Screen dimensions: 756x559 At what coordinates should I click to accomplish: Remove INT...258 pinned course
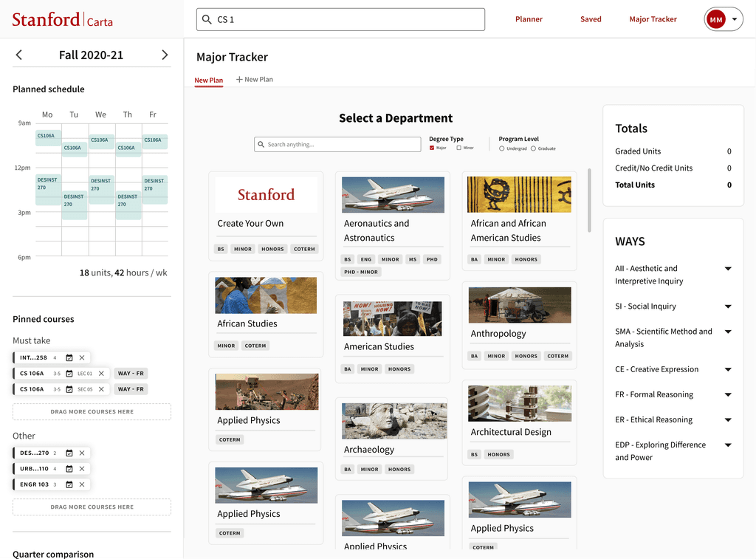point(82,358)
